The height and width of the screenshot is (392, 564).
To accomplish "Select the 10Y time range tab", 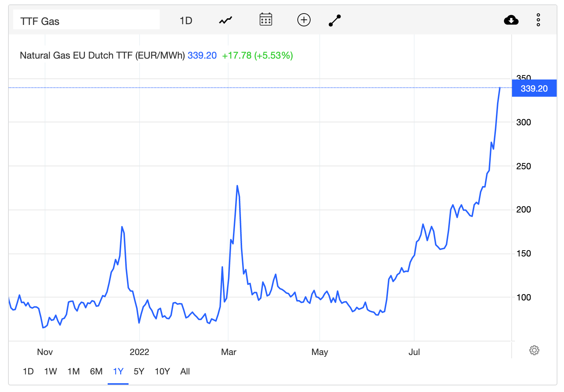I will [162, 371].
